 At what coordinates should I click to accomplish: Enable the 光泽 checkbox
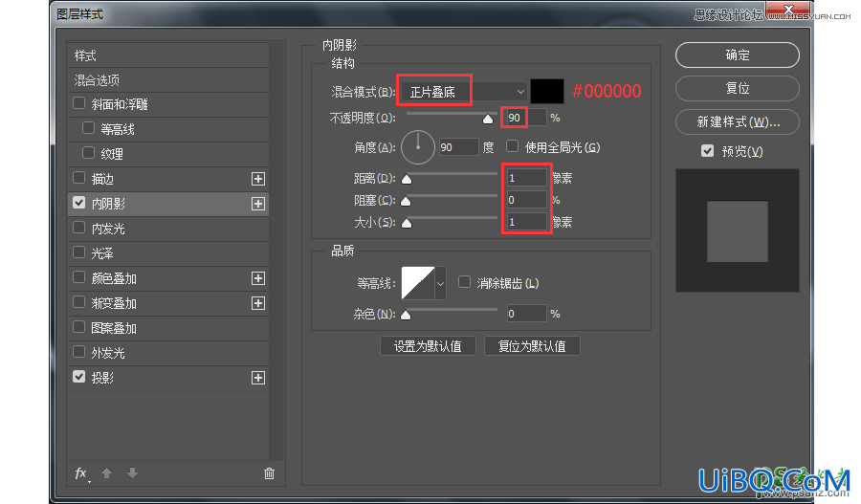79,252
